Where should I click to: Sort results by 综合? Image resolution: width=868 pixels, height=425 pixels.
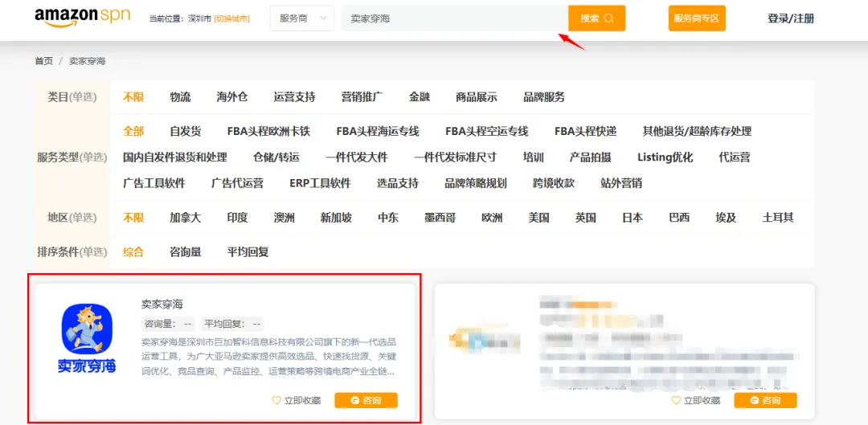click(133, 252)
